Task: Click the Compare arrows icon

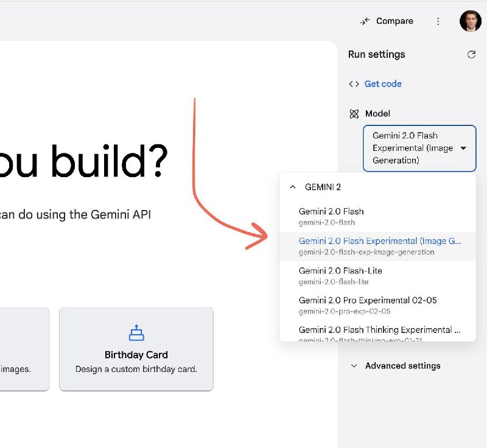Action: click(365, 21)
